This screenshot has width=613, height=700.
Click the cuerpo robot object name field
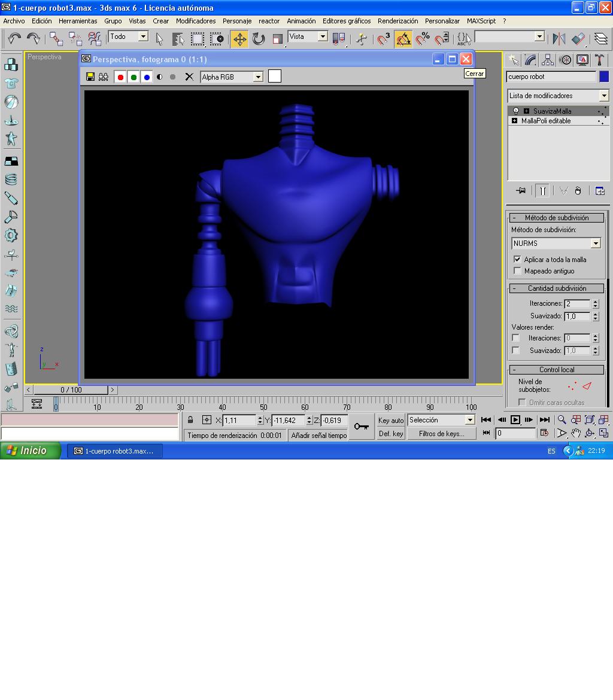coord(551,77)
